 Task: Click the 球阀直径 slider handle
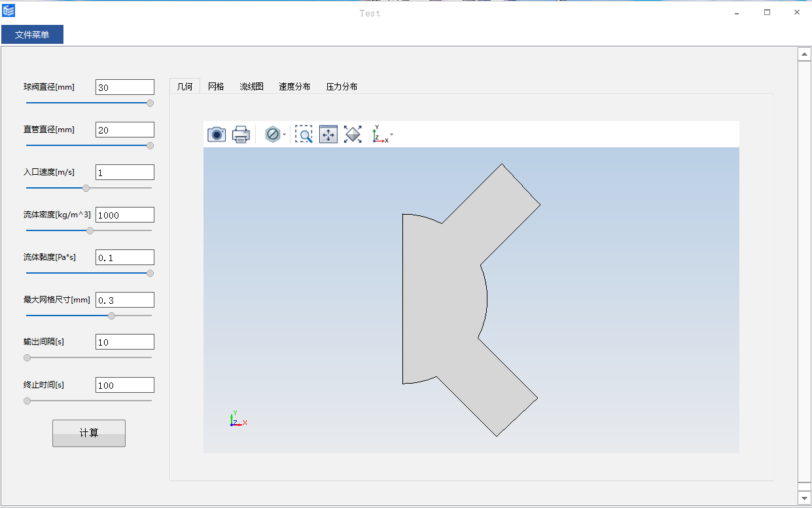click(x=150, y=103)
